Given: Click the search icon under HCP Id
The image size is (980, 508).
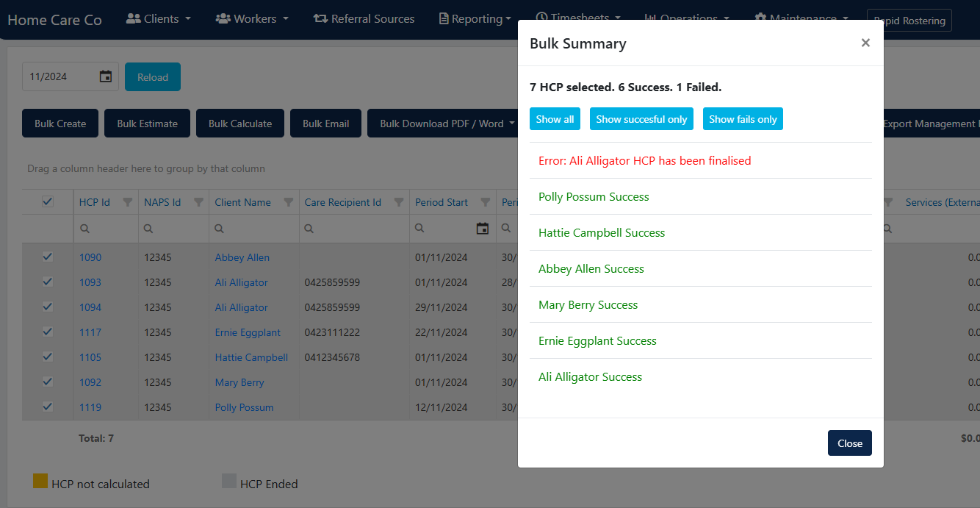Looking at the screenshot, I should click(85, 229).
